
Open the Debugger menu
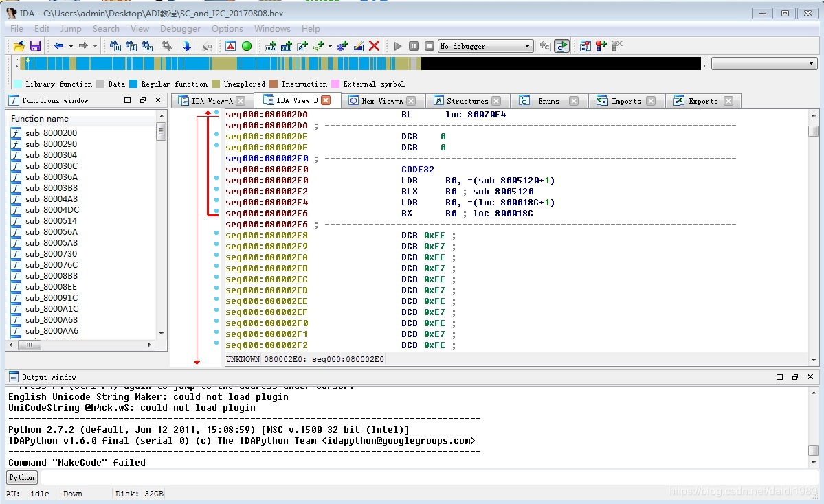[x=180, y=29]
